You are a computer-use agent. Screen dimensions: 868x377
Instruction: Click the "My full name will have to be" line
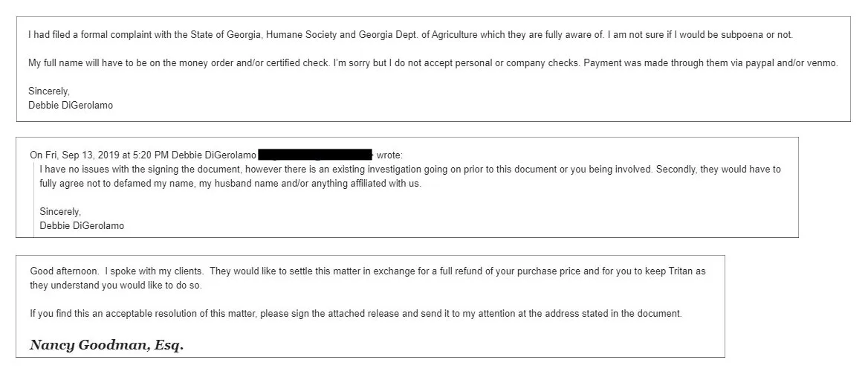click(x=433, y=63)
